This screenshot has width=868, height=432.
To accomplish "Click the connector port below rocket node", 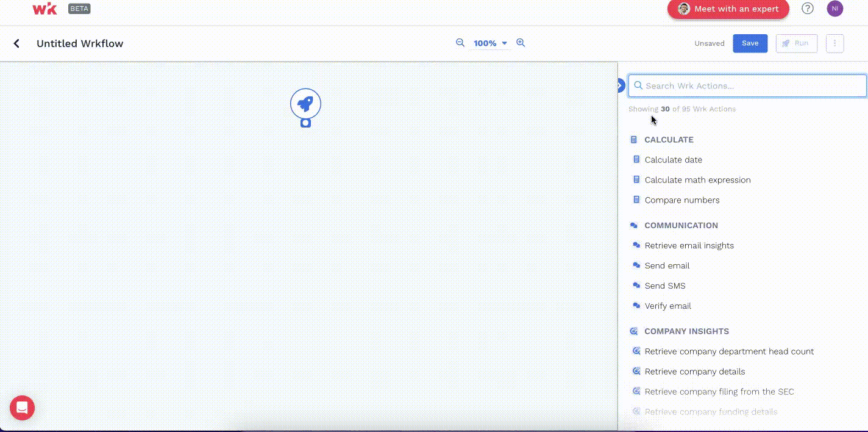I will tap(305, 123).
